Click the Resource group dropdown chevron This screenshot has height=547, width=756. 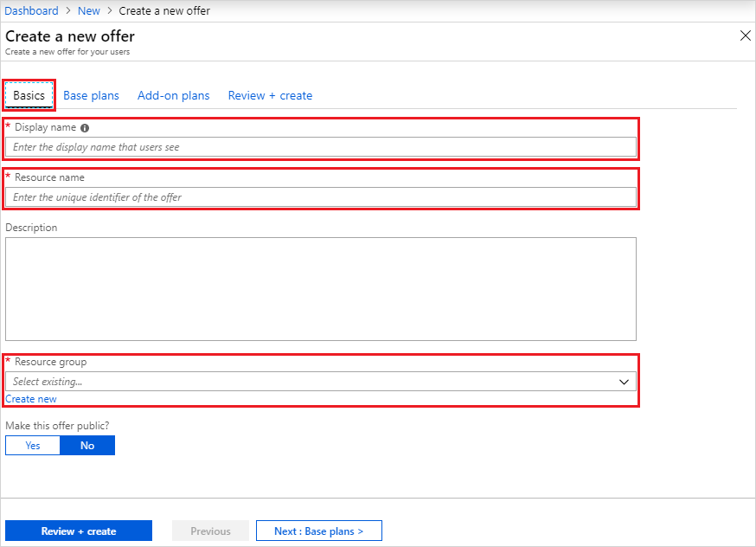click(x=624, y=382)
